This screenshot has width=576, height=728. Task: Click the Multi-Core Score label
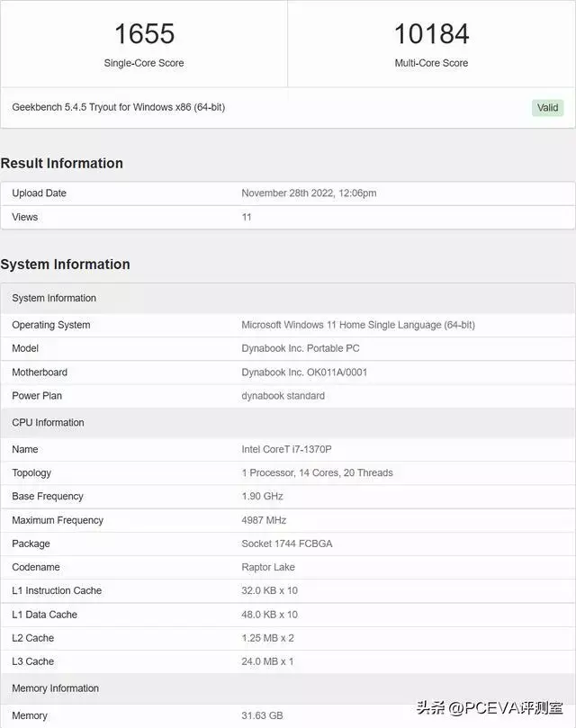click(x=431, y=63)
